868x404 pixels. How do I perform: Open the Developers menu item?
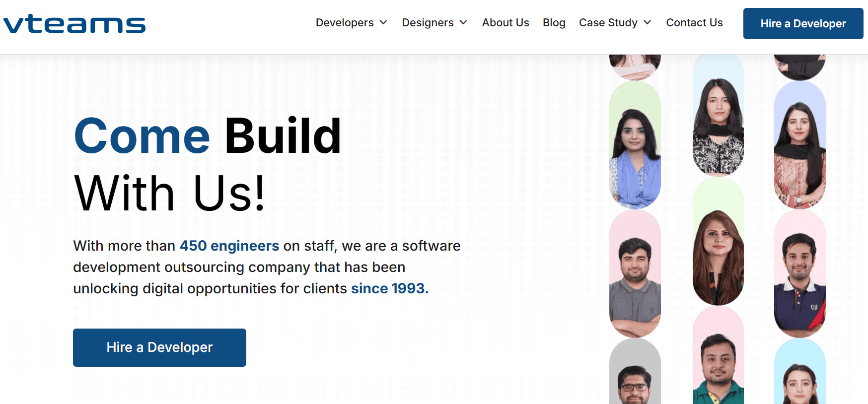coord(345,23)
